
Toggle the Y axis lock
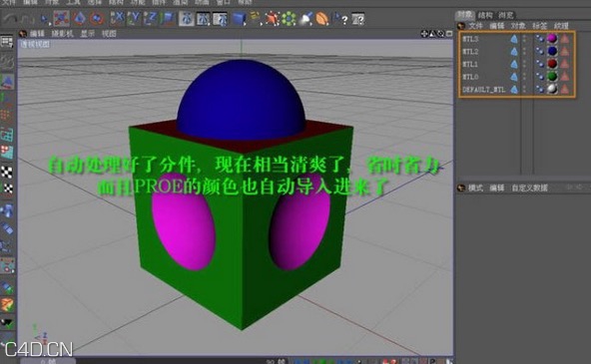click(134, 18)
